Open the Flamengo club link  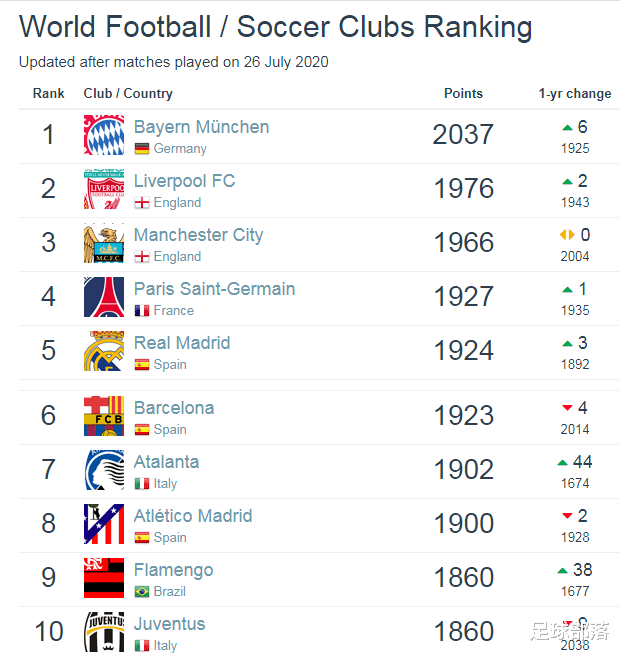(173, 570)
